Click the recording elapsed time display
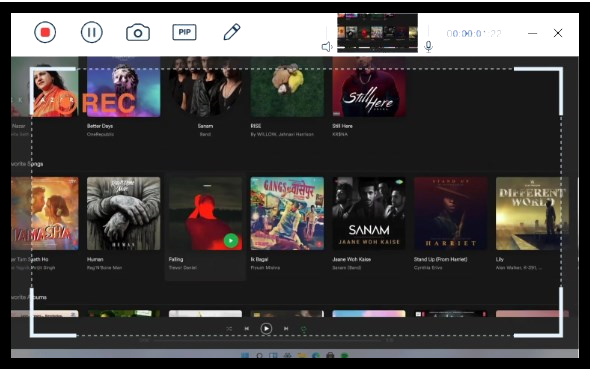The width and height of the screenshot is (612, 384). [x=474, y=34]
